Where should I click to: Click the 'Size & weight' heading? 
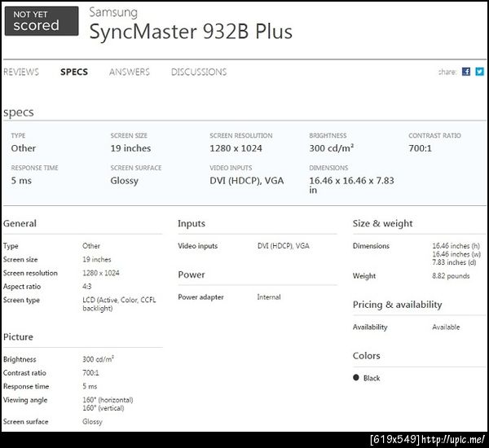(x=383, y=223)
